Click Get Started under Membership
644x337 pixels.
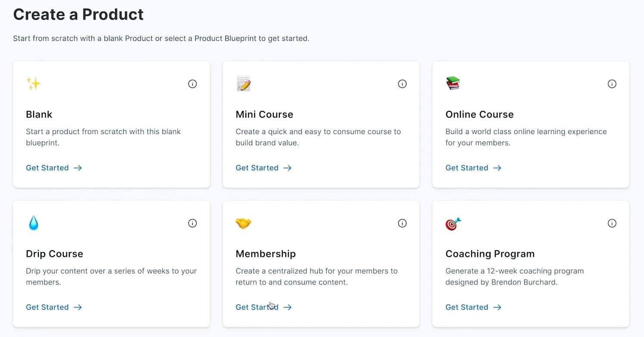263,307
